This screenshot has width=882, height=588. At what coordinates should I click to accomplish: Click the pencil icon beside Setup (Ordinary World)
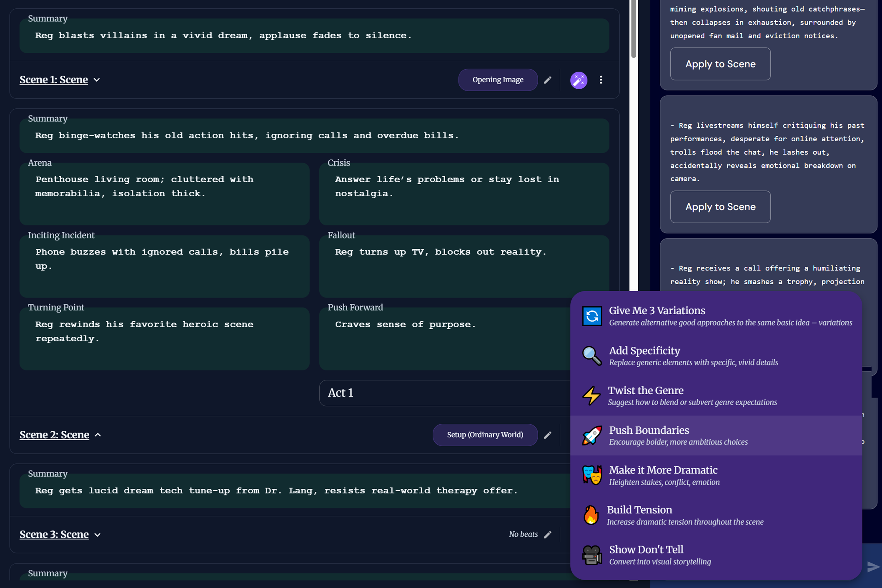[548, 435]
